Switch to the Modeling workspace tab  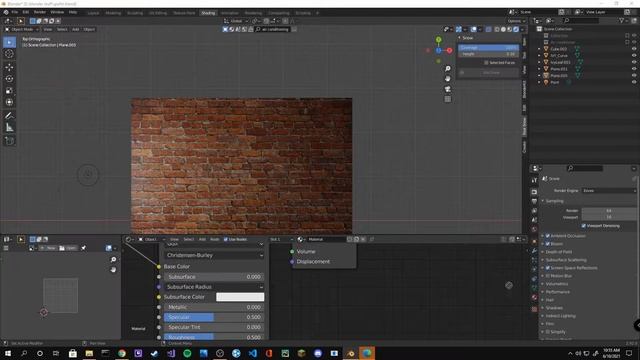point(113,13)
